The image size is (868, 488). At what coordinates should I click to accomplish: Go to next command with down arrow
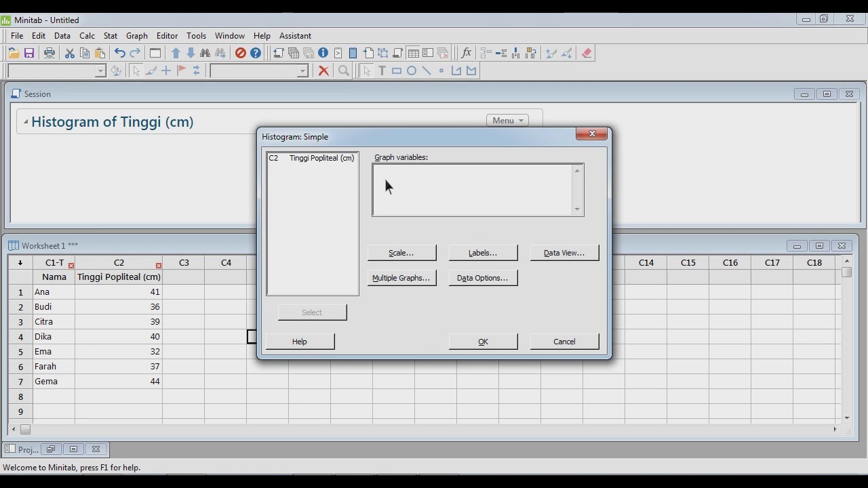click(x=191, y=53)
